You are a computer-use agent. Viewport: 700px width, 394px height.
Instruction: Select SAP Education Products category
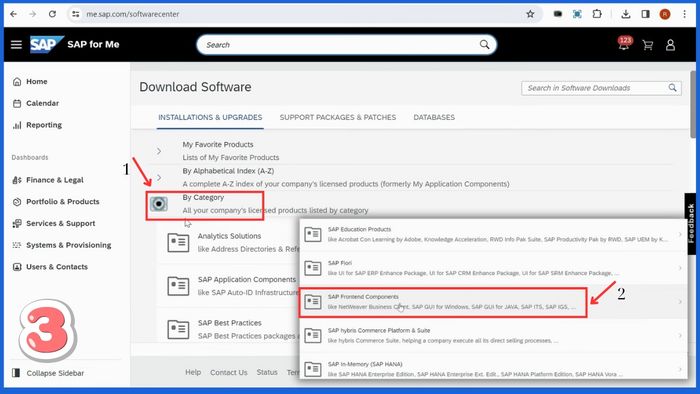[x=493, y=234]
